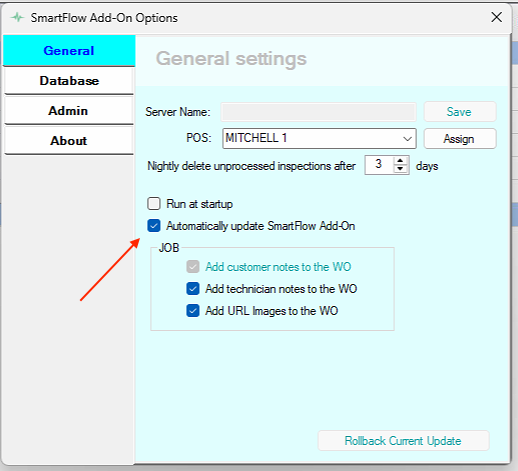The width and height of the screenshot is (518, 471).
Task: Click the Rollback Current Update button
Action: pos(403,441)
